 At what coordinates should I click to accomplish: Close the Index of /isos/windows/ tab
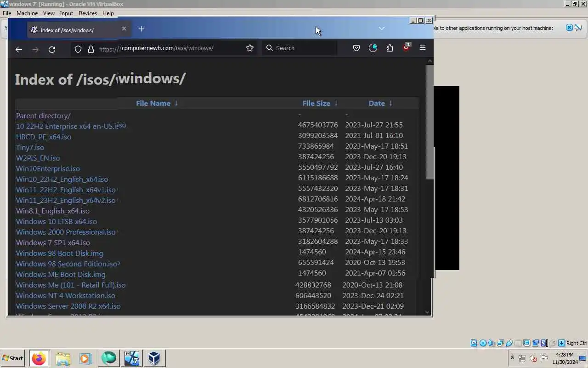(x=124, y=29)
